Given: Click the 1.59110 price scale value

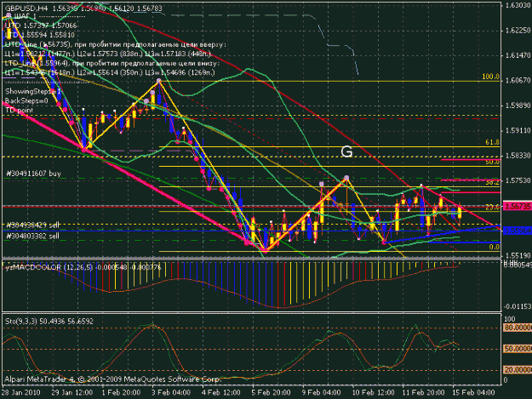Looking at the screenshot, I should click(x=518, y=130).
